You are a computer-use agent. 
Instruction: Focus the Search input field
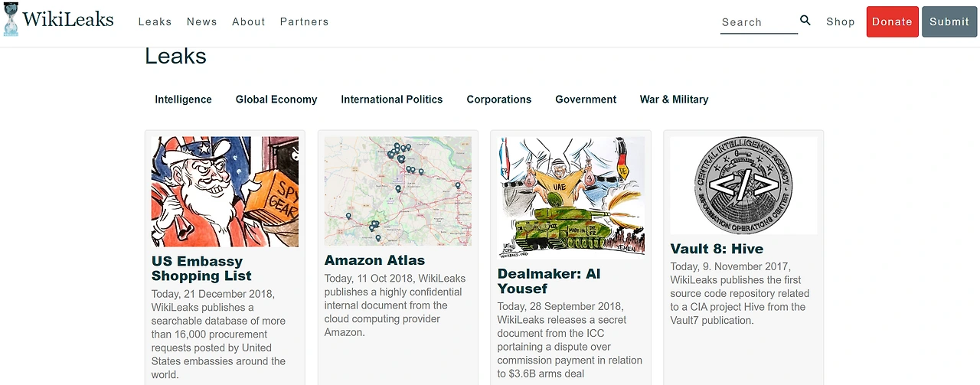pos(759,22)
